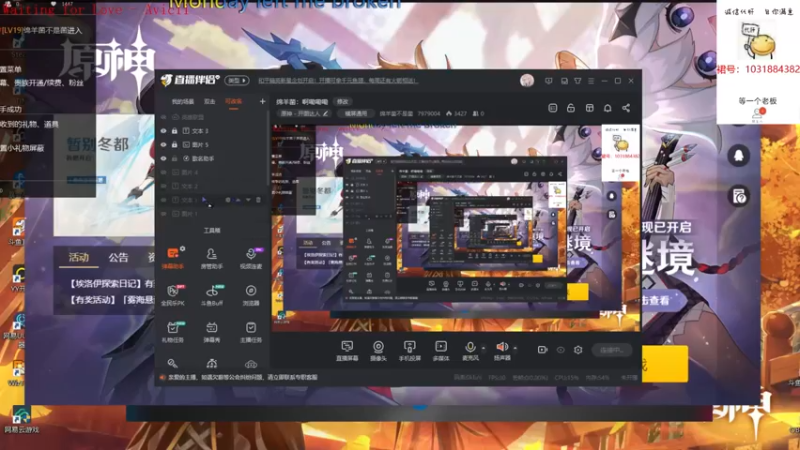Image resolution: width=800 pixels, height=450 pixels.
Task: Toggle visibility eye for 歌名助手 source
Action: point(163,159)
